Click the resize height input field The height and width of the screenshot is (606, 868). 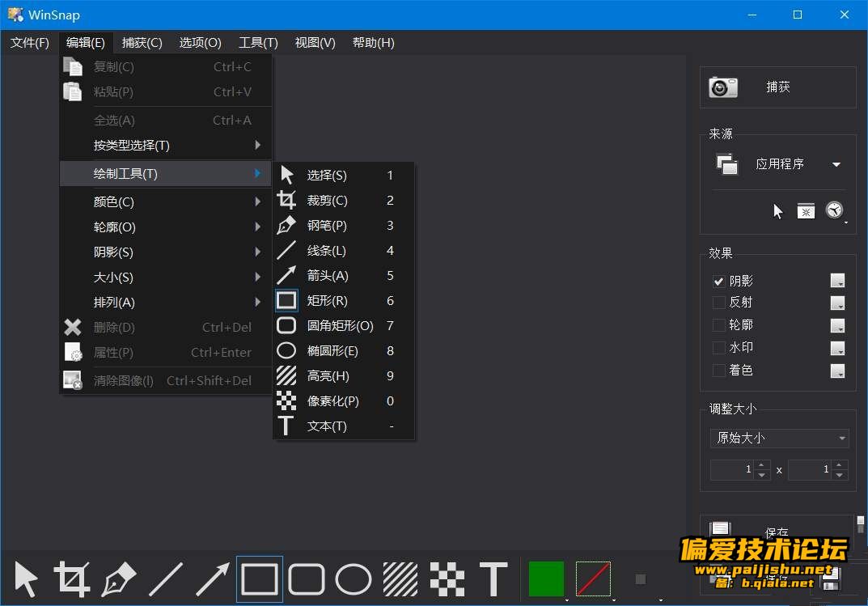pyautogui.click(x=809, y=470)
